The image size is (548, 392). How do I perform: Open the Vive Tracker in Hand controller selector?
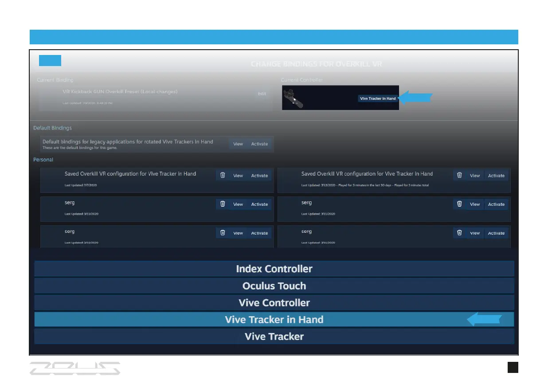378,98
